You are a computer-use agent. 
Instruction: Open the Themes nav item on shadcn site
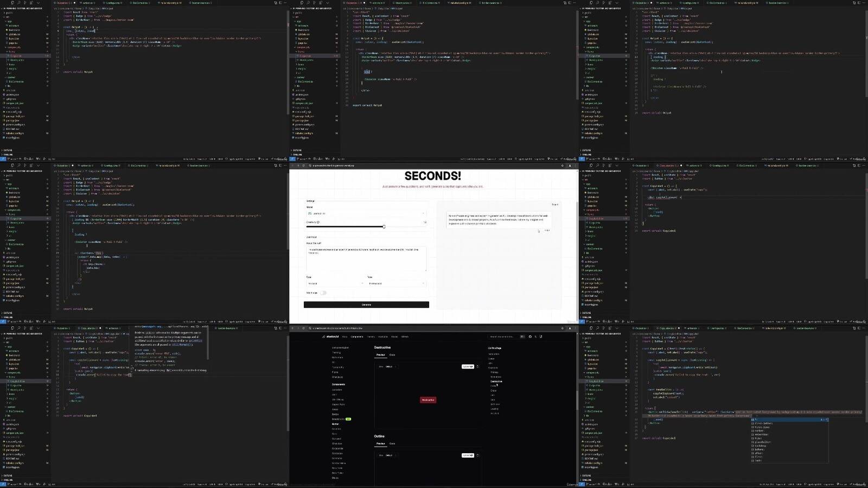pos(371,337)
